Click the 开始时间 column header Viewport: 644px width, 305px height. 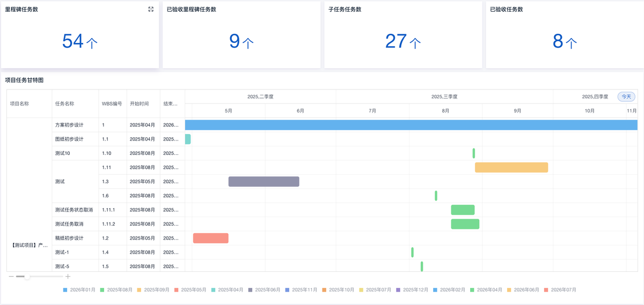pyautogui.click(x=139, y=103)
